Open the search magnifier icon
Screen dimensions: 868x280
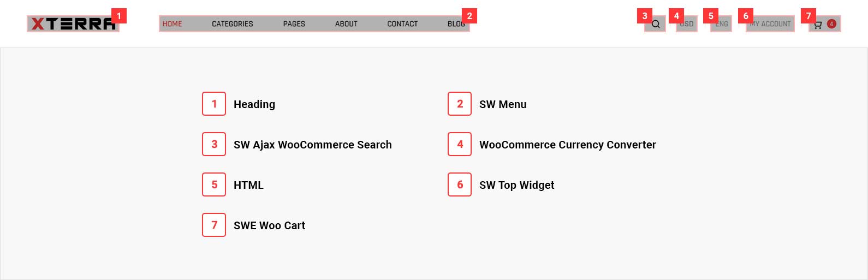click(656, 24)
